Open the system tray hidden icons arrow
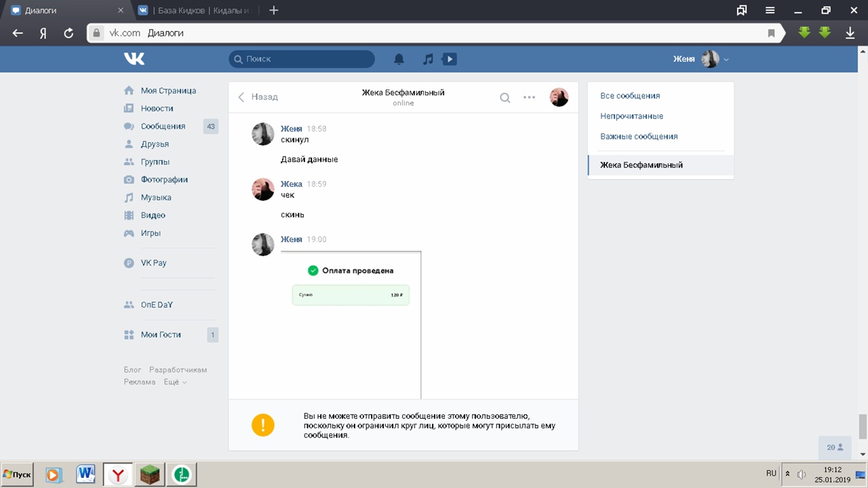This screenshot has width=868, height=488. (787, 474)
